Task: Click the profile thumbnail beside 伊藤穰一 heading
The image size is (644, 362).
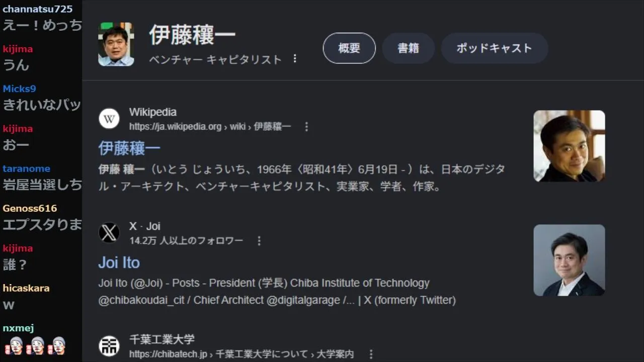Action: [x=116, y=44]
